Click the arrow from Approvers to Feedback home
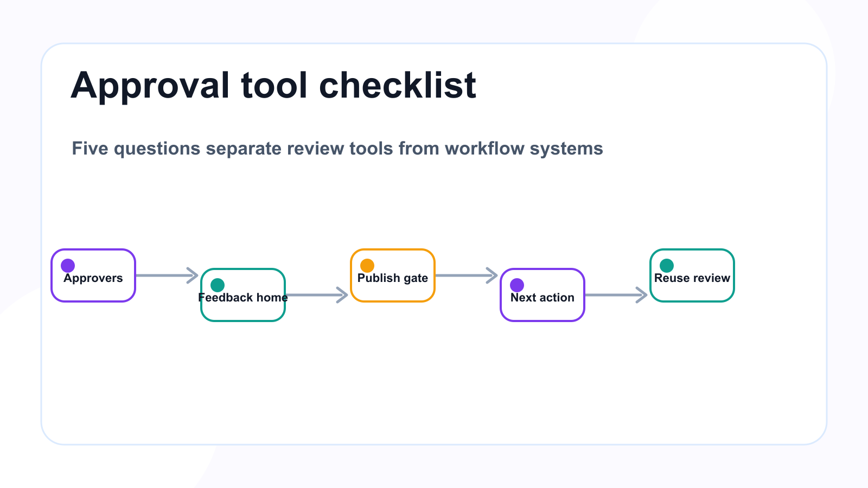 point(167,275)
